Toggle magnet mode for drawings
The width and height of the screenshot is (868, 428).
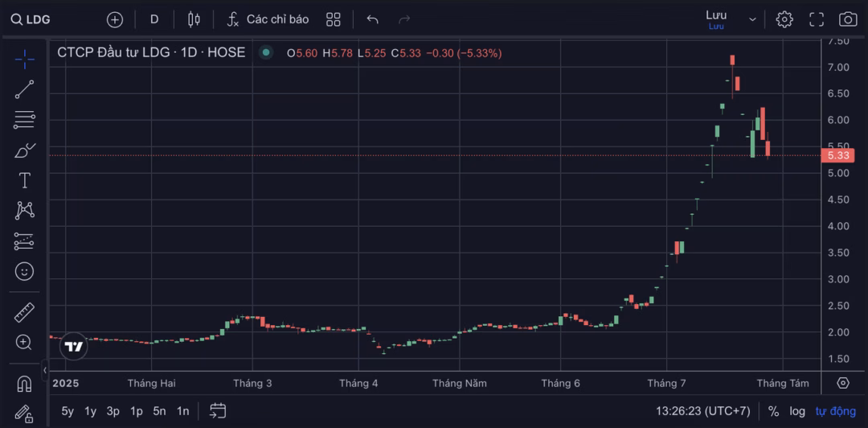(x=24, y=383)
